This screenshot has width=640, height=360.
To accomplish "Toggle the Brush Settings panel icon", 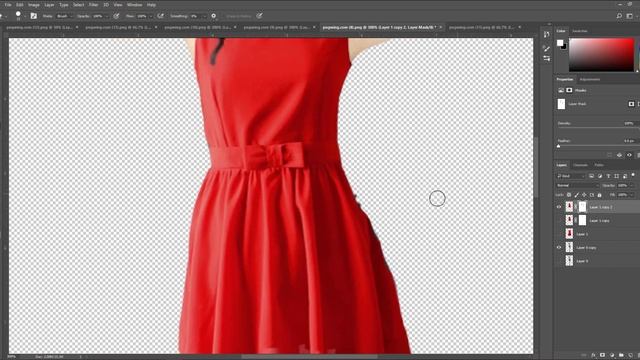I will point(33,16).
